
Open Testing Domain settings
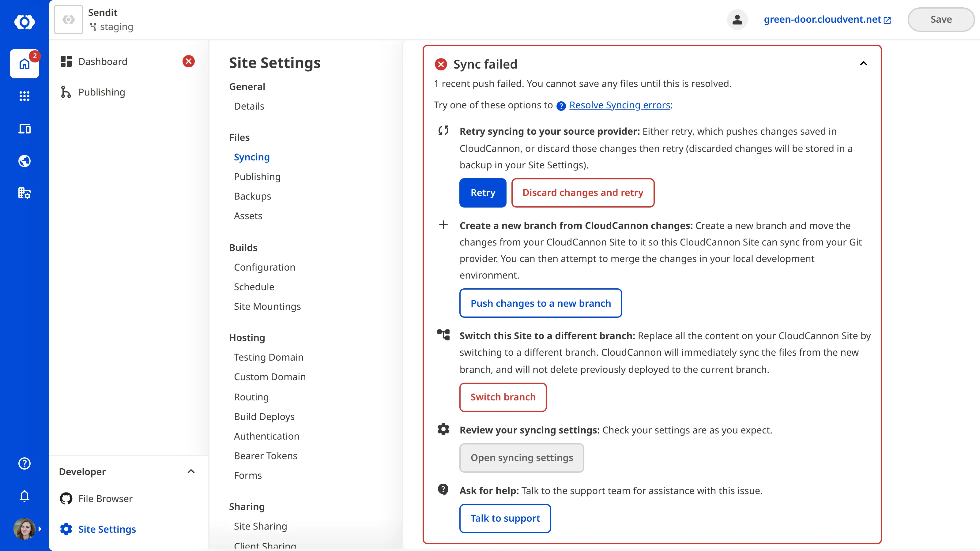[269, 357]
